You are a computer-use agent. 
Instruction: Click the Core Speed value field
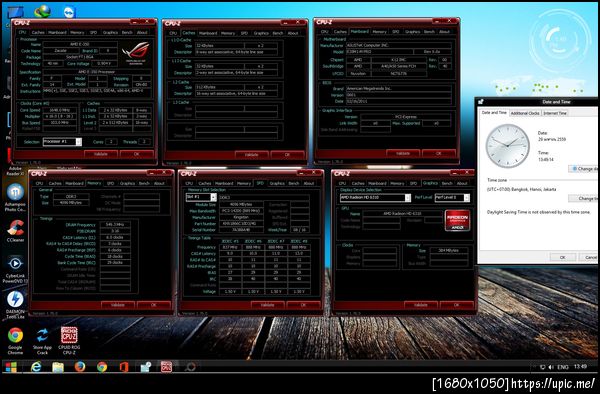tap(60, 110)
